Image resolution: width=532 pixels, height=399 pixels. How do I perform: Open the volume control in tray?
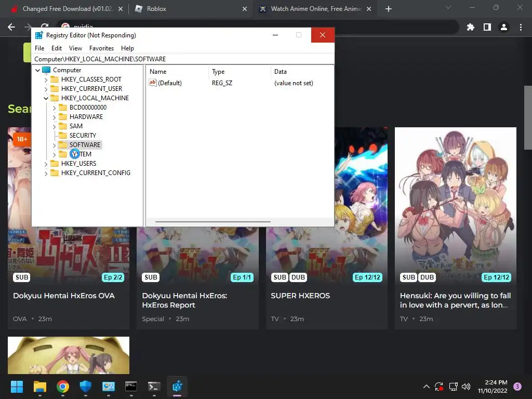point(466,387)
